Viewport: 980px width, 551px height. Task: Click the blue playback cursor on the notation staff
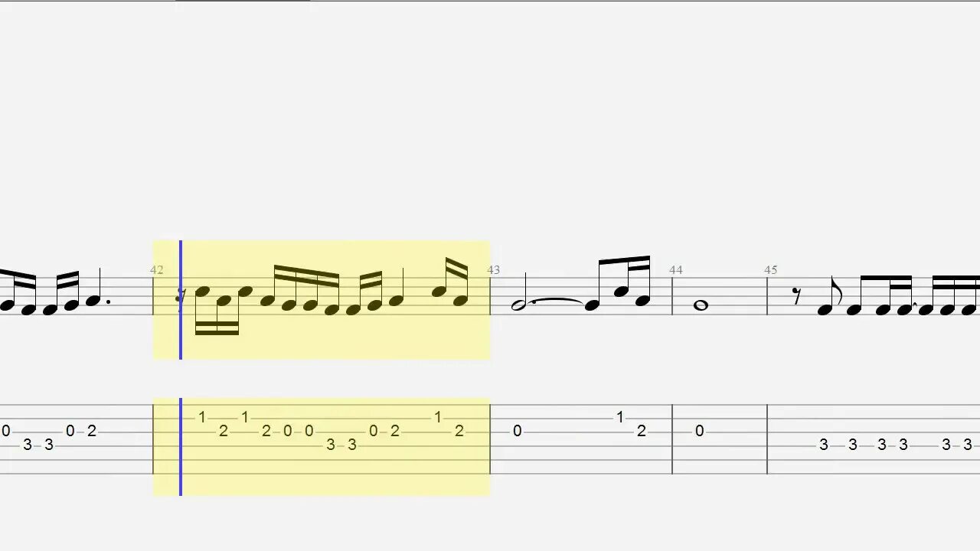[181, 299]
